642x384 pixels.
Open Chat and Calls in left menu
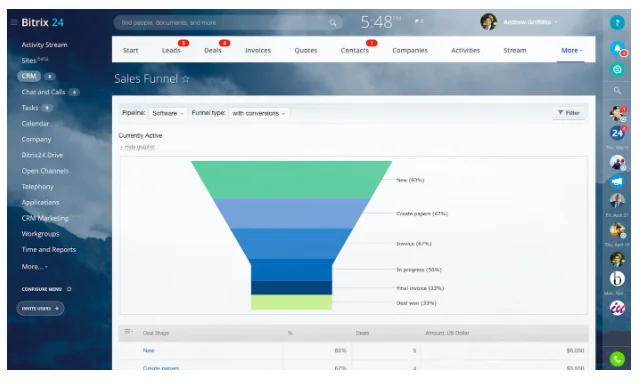tap(43, 92)
